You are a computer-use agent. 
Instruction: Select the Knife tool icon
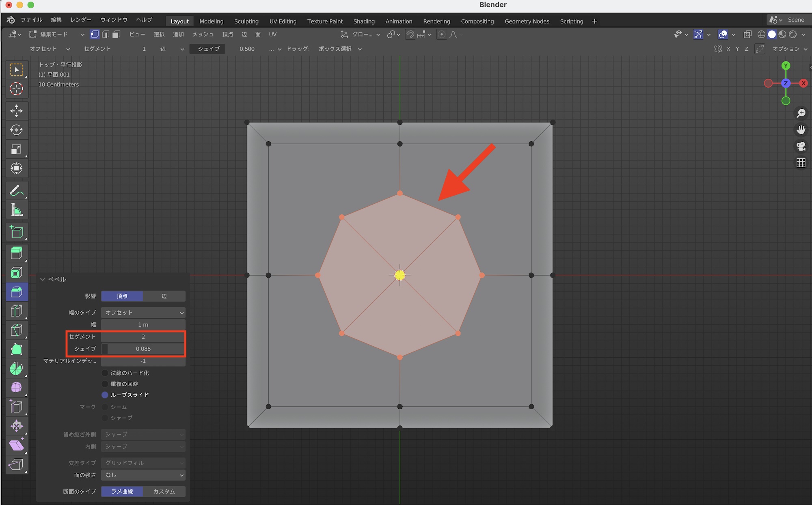pyautogui.click(x=17, y=330)
